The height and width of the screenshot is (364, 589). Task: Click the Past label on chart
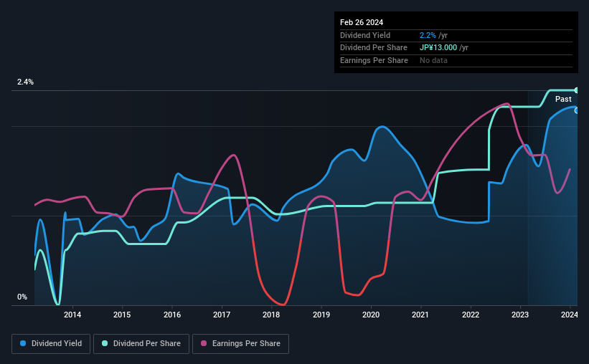pos(563,99)
